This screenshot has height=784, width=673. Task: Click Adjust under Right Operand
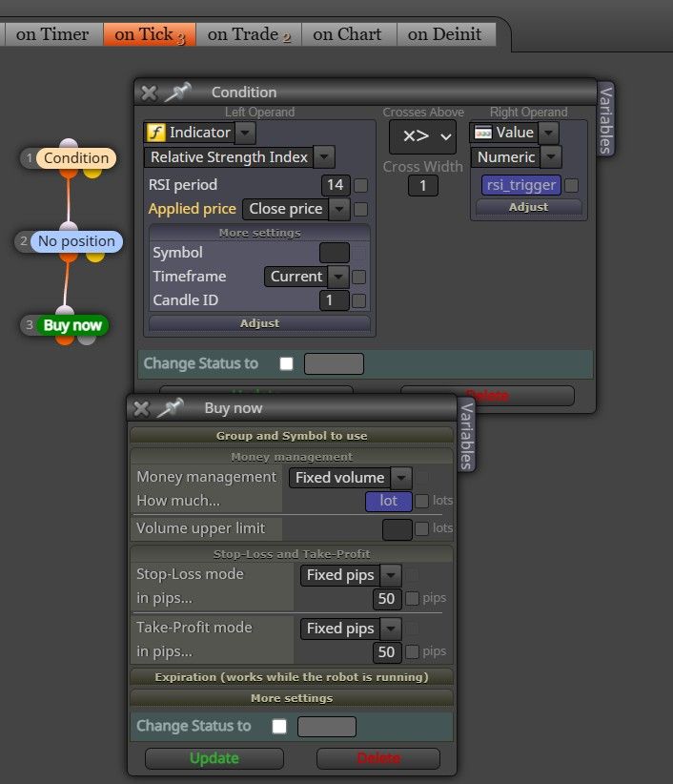[x=529, y=207]
